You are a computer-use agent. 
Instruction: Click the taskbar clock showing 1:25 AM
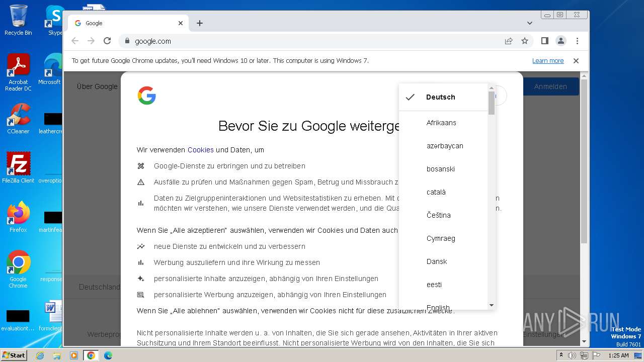click(x=618, y=355)
